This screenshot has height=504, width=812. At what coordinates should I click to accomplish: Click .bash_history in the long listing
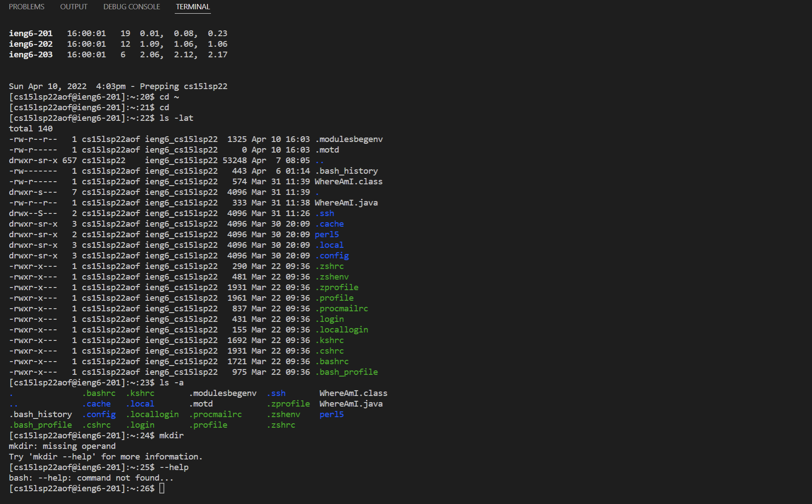(346, 171)
